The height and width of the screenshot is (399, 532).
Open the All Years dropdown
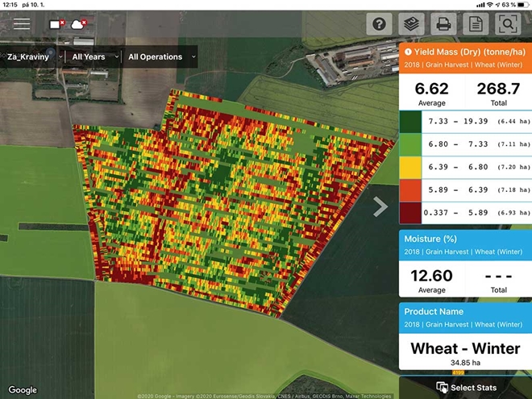pyautogui.click(x=93, y=57)
